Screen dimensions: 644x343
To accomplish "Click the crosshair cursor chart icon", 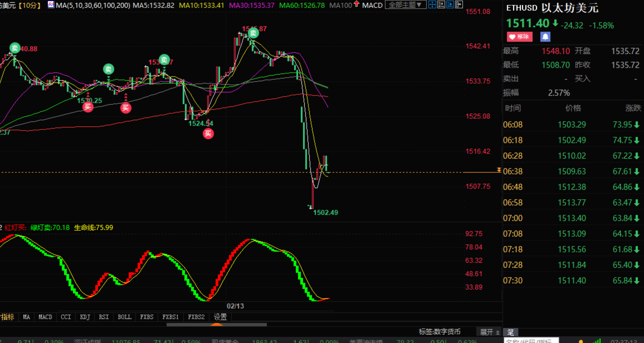I will [x=432, y=5].
